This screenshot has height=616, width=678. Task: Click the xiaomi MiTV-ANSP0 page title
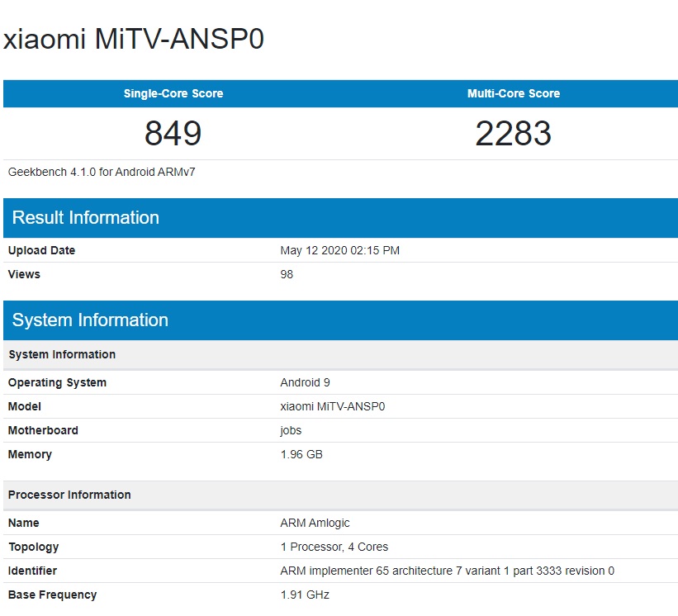[x=134, y=40]
